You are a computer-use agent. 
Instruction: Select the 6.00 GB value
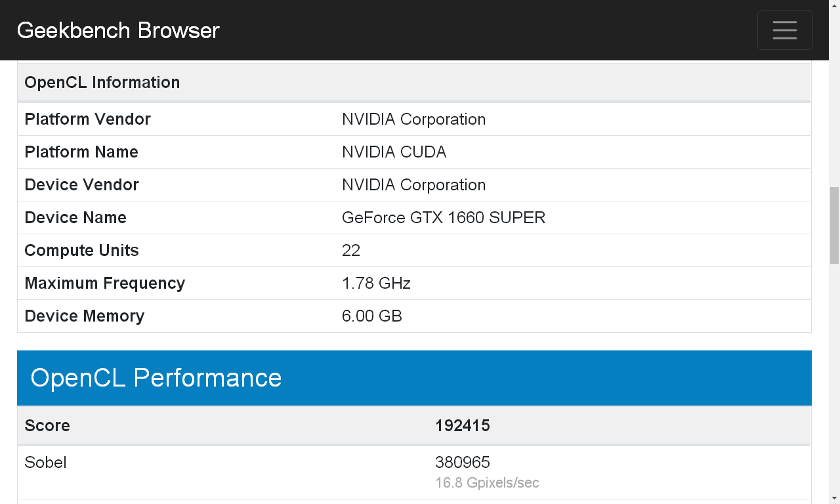click(x=372, y=316)
